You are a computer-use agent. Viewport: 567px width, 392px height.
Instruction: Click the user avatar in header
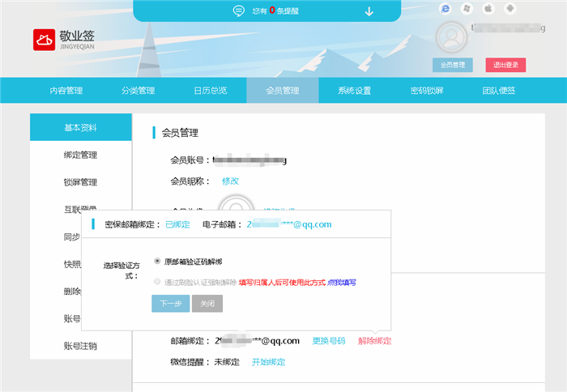point(451,36)
